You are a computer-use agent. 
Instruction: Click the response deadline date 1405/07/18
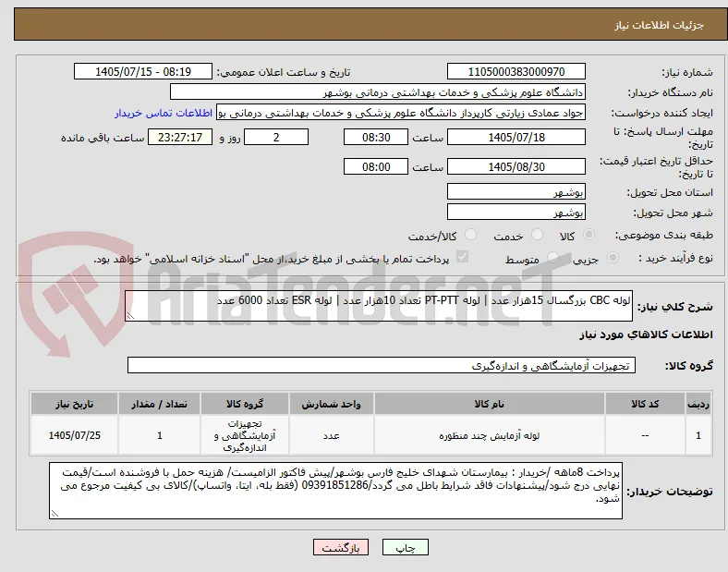tap(516, 137)
